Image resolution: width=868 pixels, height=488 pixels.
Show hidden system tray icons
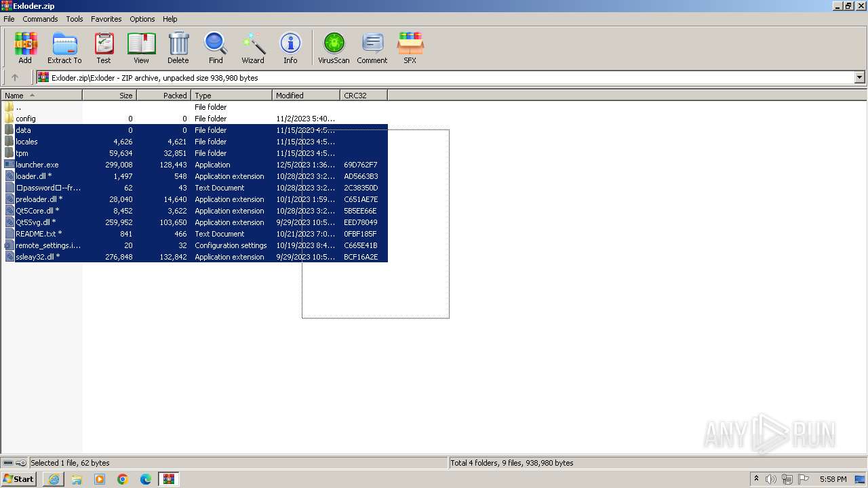coord(756,479)
